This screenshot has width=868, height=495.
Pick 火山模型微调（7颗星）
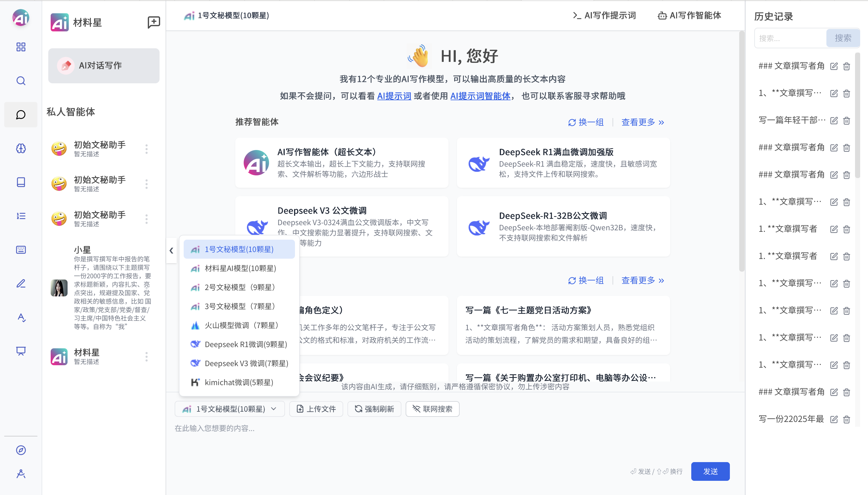click(239, 325)
